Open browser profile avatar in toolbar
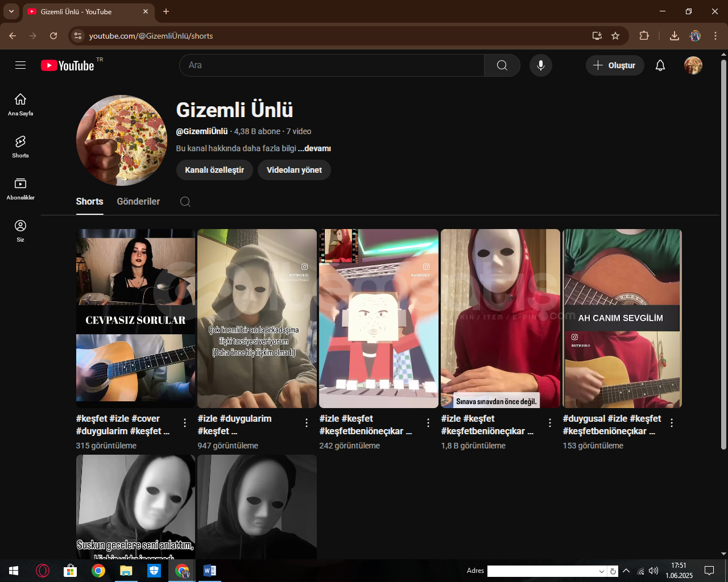The image size is (728, 582). click(695, 36)
